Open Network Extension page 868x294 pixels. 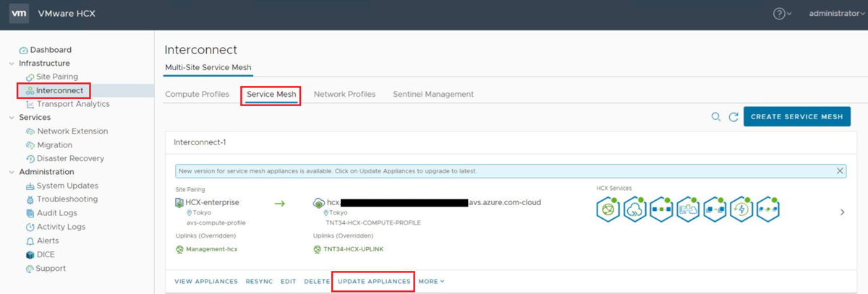pos(72,131)
